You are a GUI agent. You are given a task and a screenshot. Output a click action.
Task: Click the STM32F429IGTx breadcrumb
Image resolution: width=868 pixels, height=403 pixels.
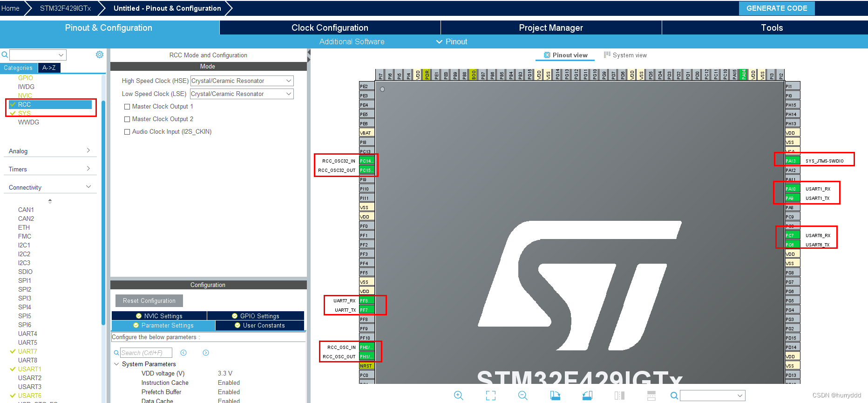pyautogui.click(x=65, y=8)
